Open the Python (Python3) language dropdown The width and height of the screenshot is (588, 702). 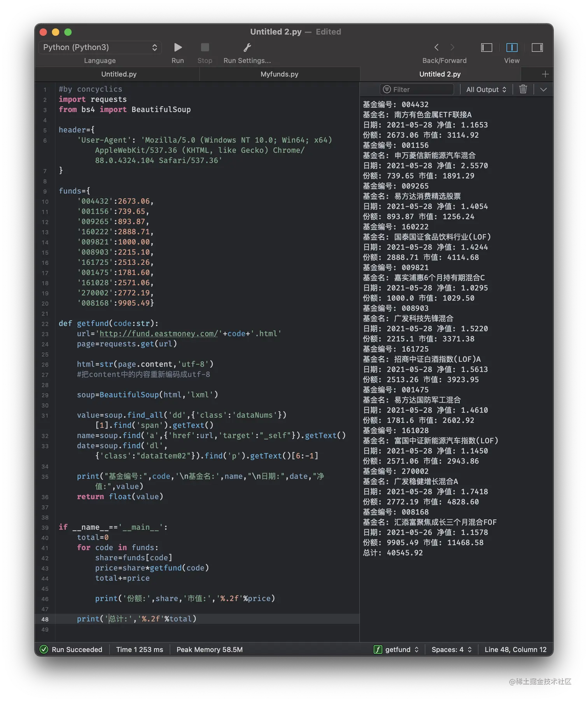click(100, 47)
